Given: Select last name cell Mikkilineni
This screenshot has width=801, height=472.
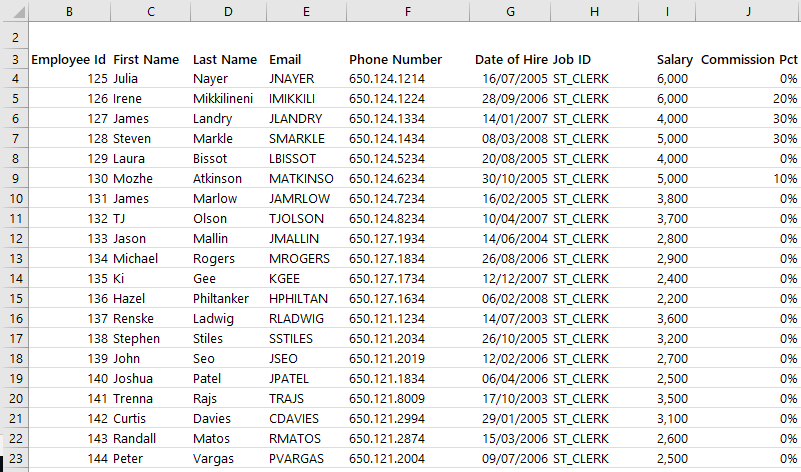Looking at the screenshot, I should click(x=228, y=98).
